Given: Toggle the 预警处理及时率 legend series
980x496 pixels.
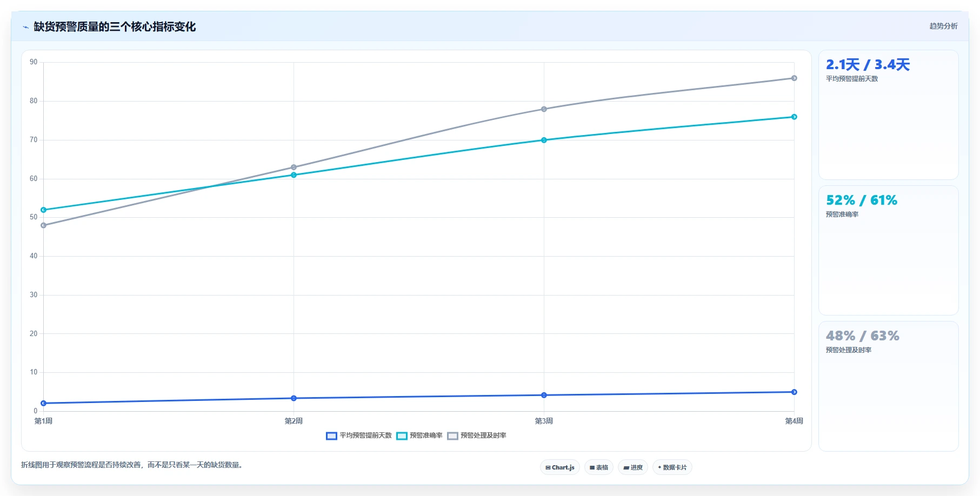Looking at the screenshot, I should point(477,435).
